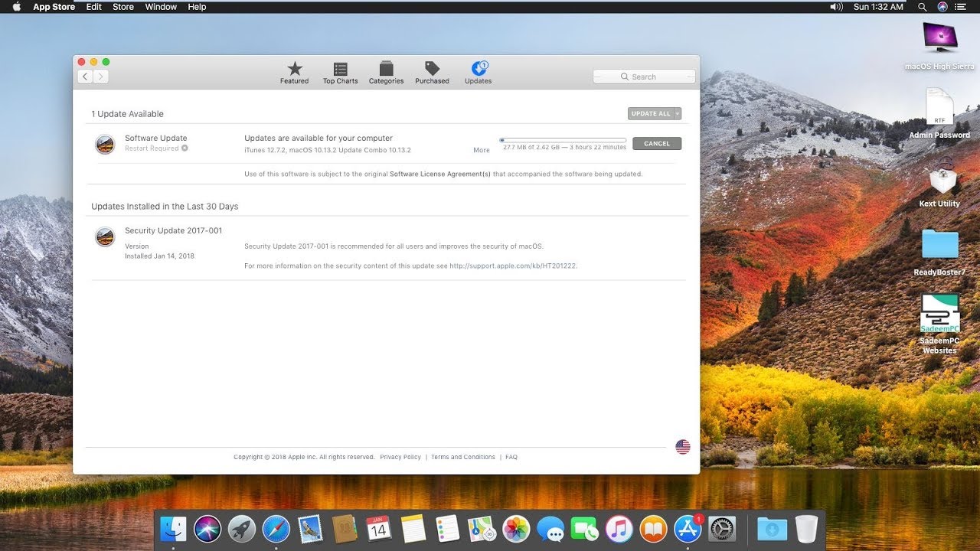Viewport: 980px width, 551px height.
Task: Open the App Store menu
Action: pyautogui.click(x=54, y=7)
